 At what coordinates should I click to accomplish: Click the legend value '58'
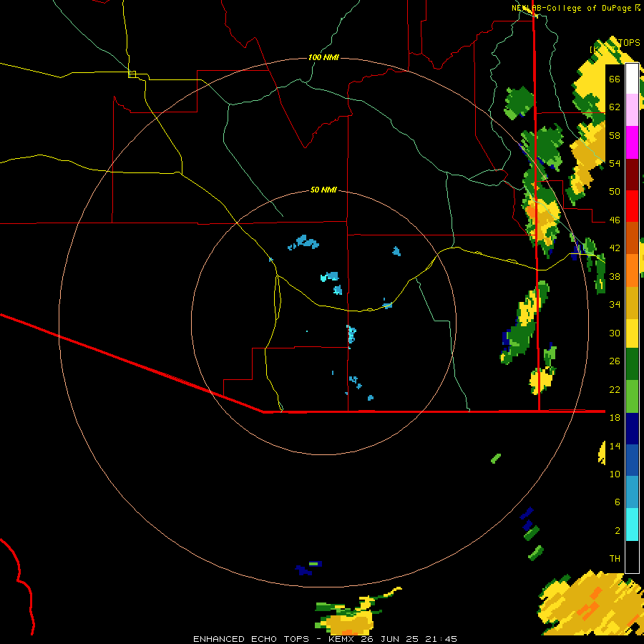[615, 135]
